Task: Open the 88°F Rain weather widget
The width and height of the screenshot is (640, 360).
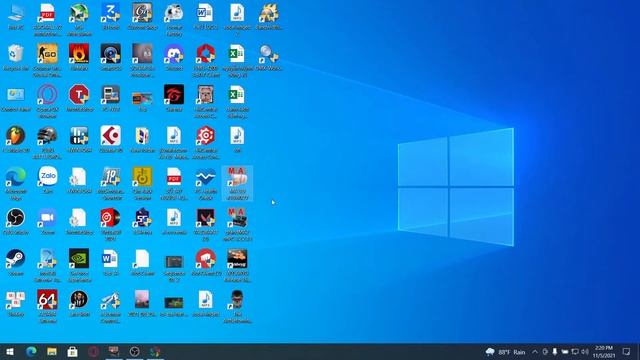Action: pyautogui.click(x=505, y=351)
